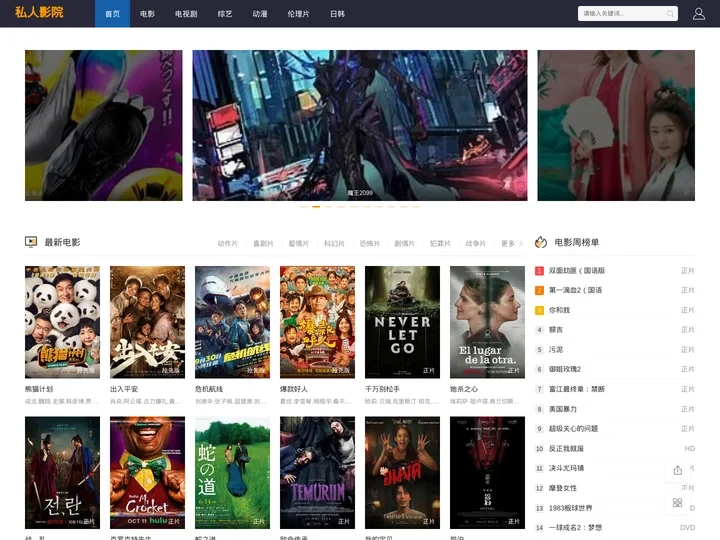This screenshot has width=720, height=540.
Task: Click the share icon floating button
Action: point(677,470)
